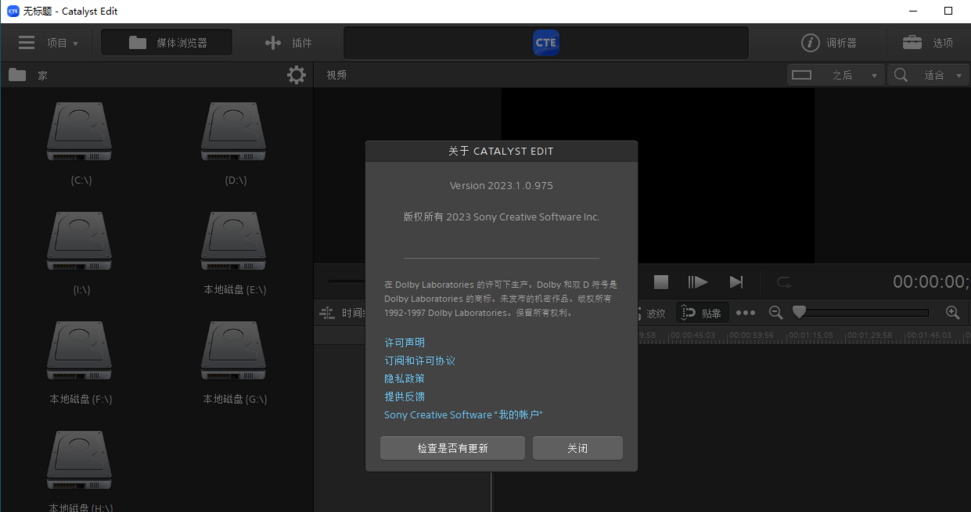Open the media browser gear settings
The width and height of the screenshot is (971, 512).
coord(296,75)
